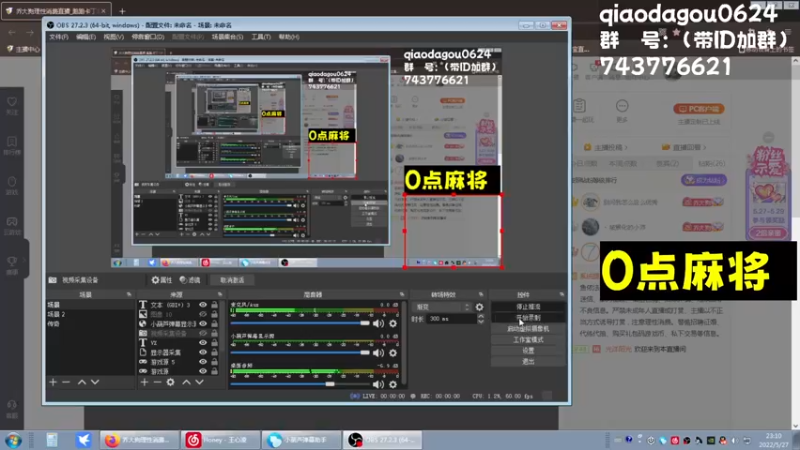Click 取消激活 deactivate button

pyautogui.click(x=232, y=280)
